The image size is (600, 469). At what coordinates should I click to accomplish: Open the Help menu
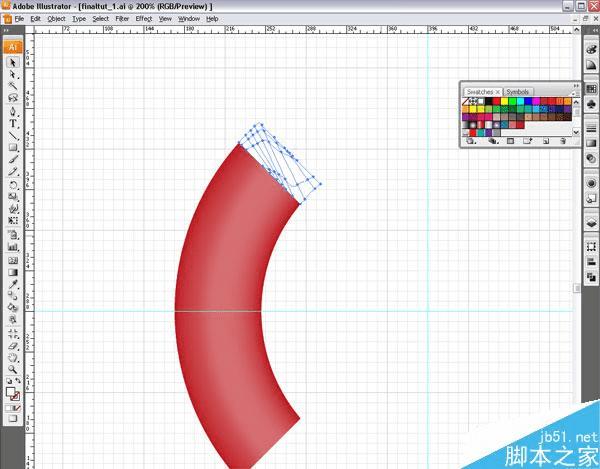click(x=212, y=19)
